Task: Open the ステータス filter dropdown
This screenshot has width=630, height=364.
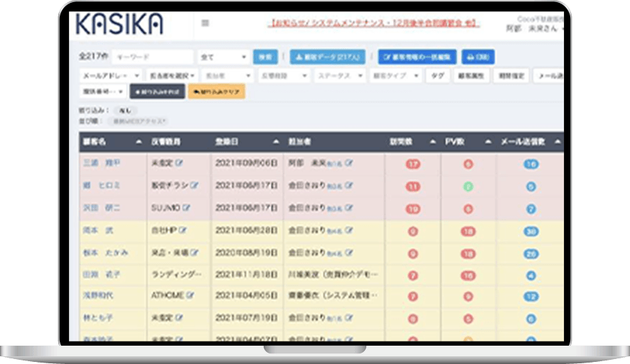Action: [x=340, y=75]
